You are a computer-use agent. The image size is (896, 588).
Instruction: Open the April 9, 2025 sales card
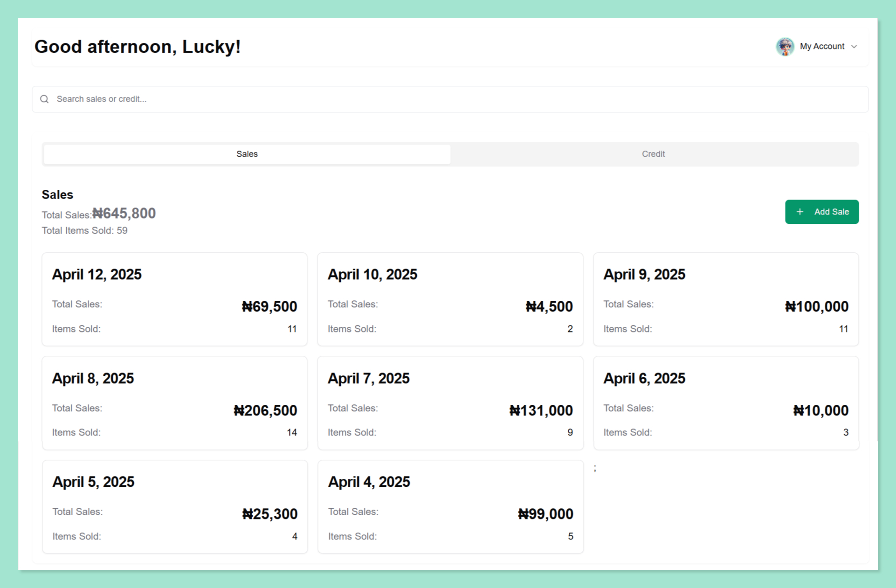pyautogui.click(x=725, y=299)
